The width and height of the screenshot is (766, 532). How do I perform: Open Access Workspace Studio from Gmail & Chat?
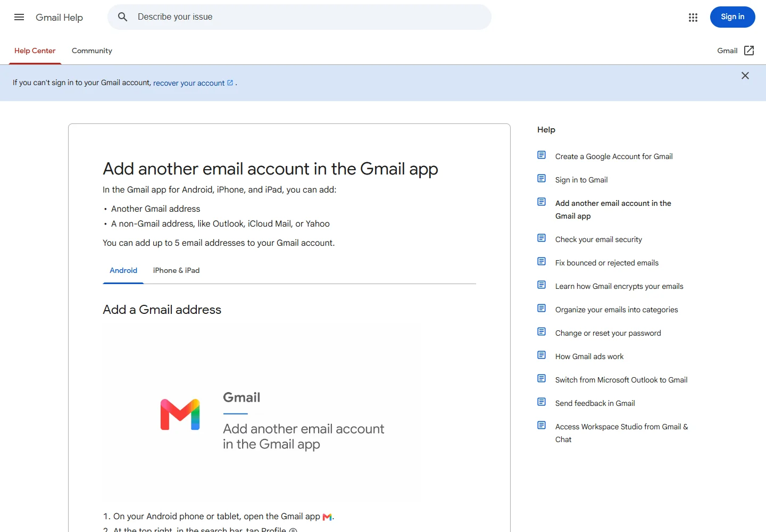coord(622,433)
